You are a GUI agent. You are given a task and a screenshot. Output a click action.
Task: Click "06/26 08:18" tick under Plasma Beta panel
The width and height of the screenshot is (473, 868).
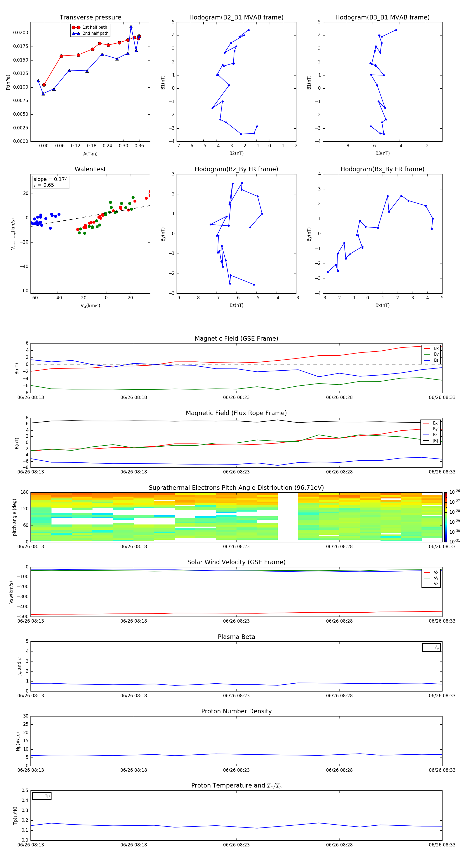coord(134,695)
